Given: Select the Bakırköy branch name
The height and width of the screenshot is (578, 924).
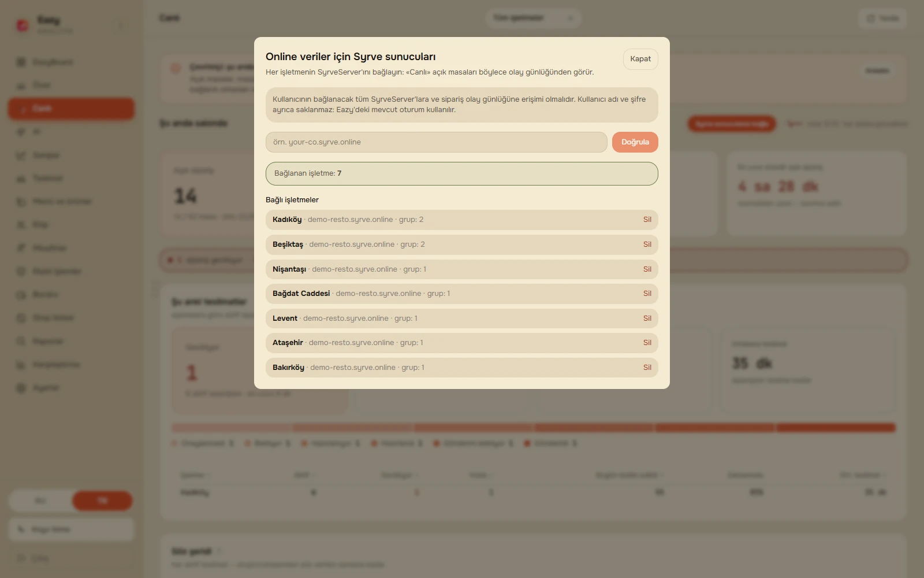Looking at the screenshot, I should pyautogui.click(x=288, y=368).
